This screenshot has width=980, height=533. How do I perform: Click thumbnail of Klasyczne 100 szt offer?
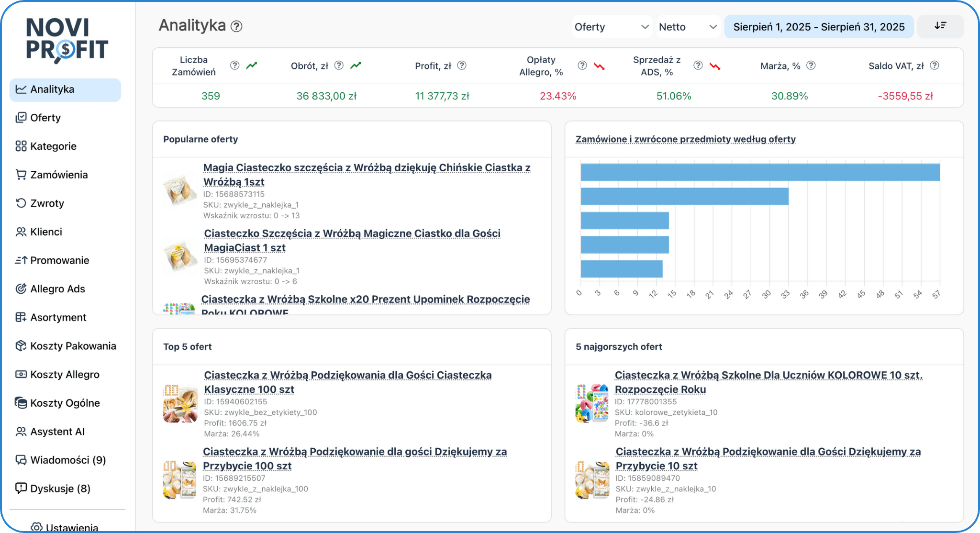pyautogui.click(x=180, y=403)
